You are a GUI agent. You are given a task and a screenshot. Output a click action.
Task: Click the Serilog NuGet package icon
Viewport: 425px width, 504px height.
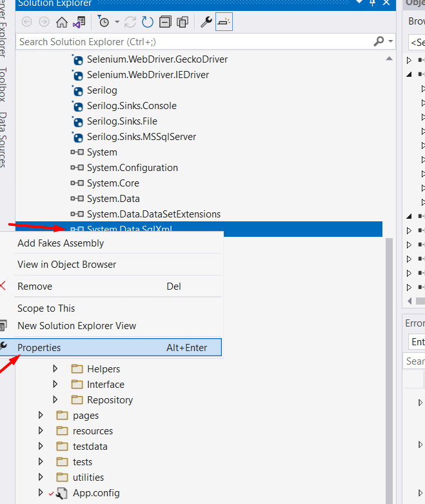(78, 91)
